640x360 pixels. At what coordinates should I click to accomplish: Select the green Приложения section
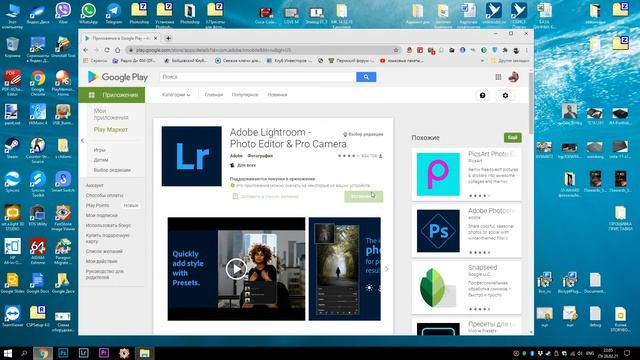tap(112, 95)
